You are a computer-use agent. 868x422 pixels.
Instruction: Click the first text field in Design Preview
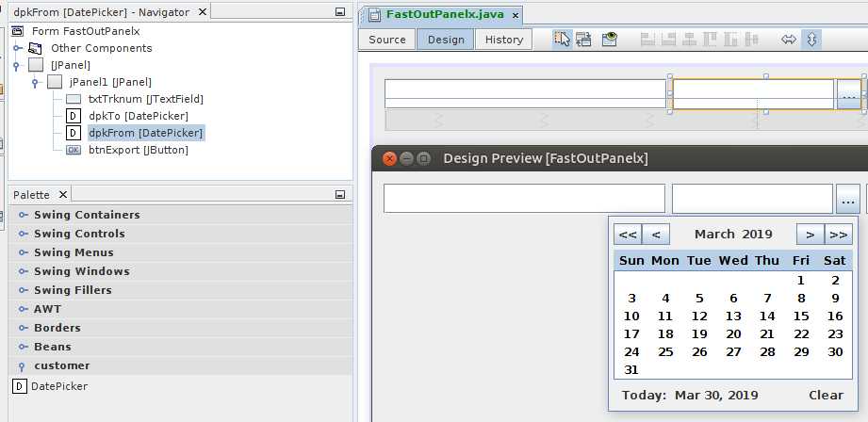click(x=524, y=198)
